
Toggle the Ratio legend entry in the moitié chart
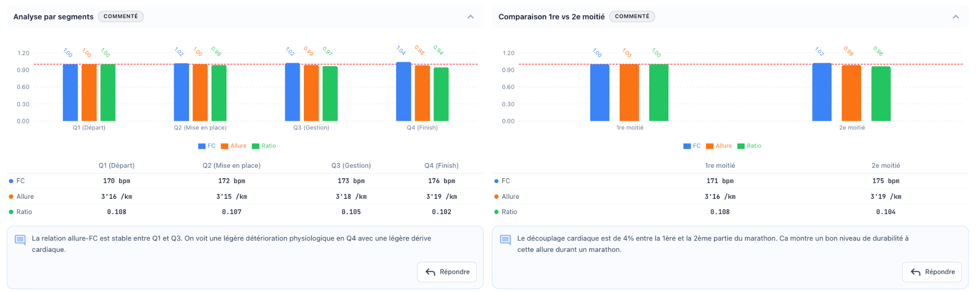pos(749,146)
